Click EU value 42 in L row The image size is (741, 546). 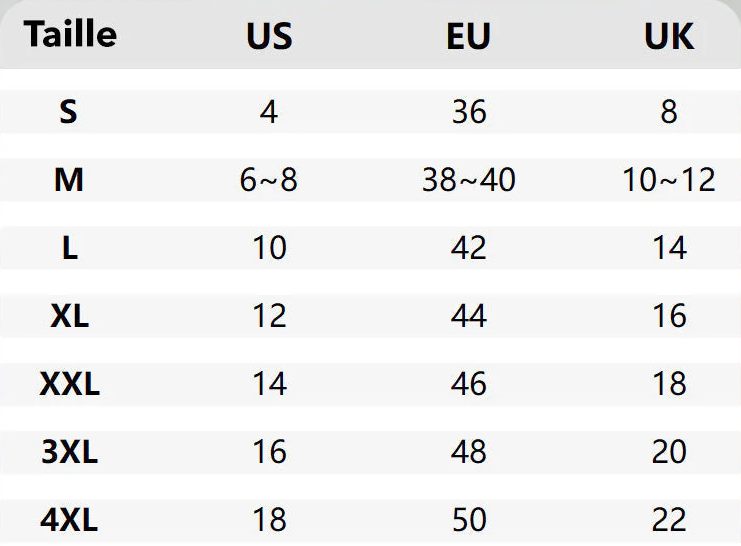tap(468, 248)
